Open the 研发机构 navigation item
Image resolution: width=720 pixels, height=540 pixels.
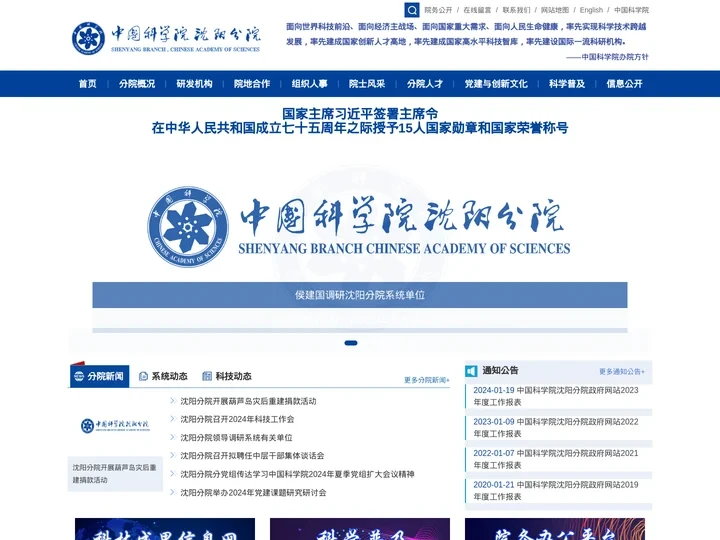pyautogui.click(x=194, y=84)
